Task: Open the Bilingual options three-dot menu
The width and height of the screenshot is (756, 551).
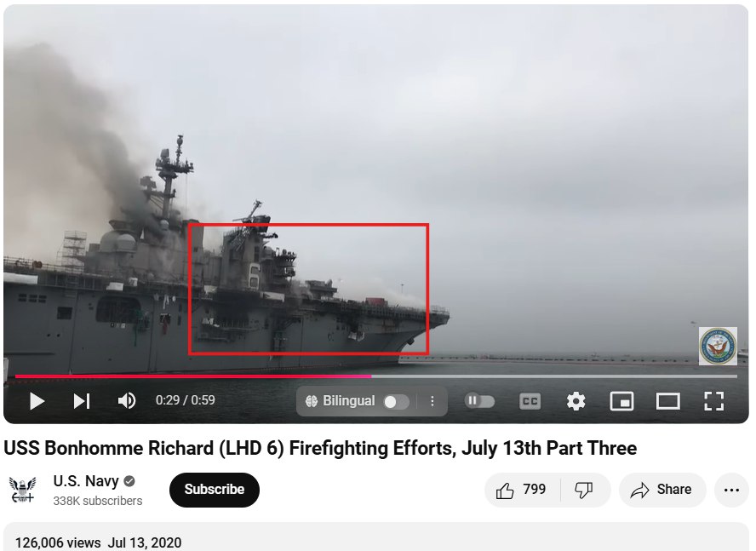Action: pyautogui.click(x=432, y=401)
